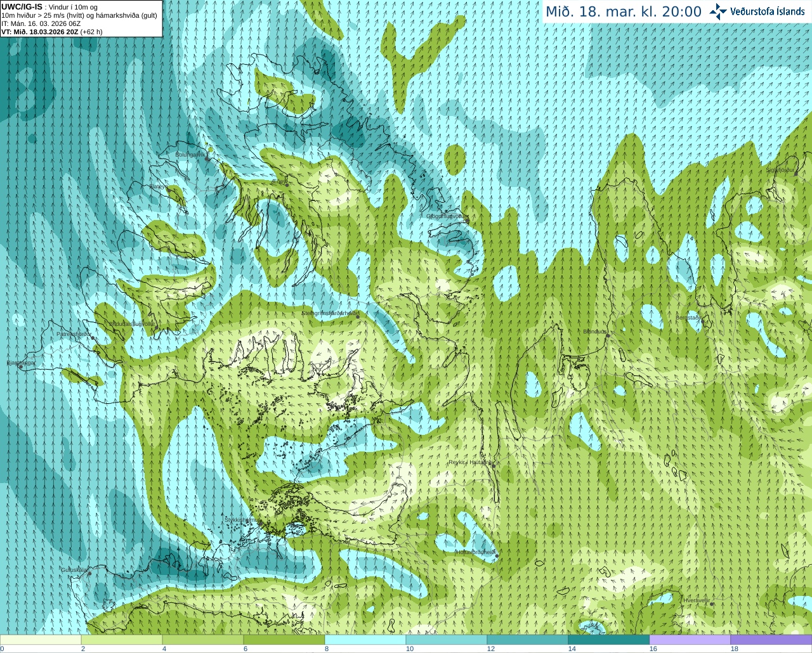
Task: Click the Gufuskálar station marker dot
Action: click(x=89, y=574)
